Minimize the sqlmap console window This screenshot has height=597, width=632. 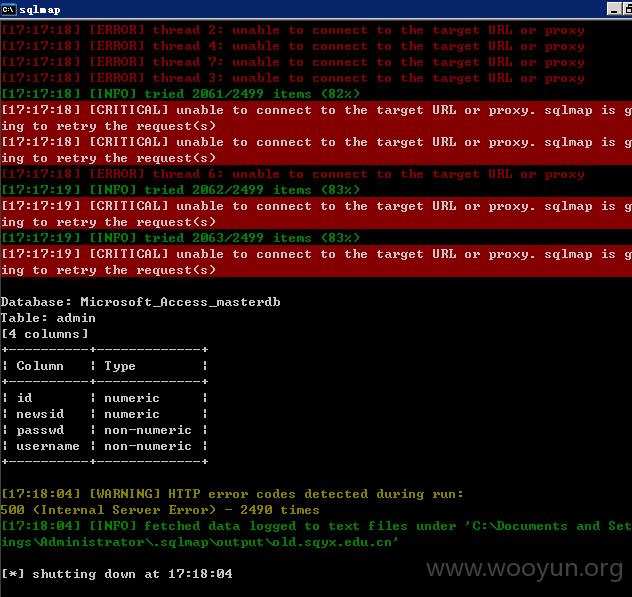pos(614,9)
